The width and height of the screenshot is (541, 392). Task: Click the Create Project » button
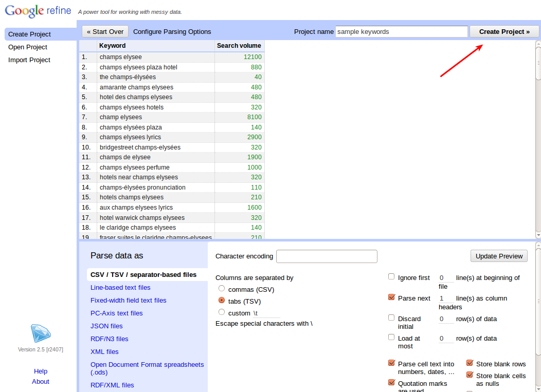[x=504, y=31]
